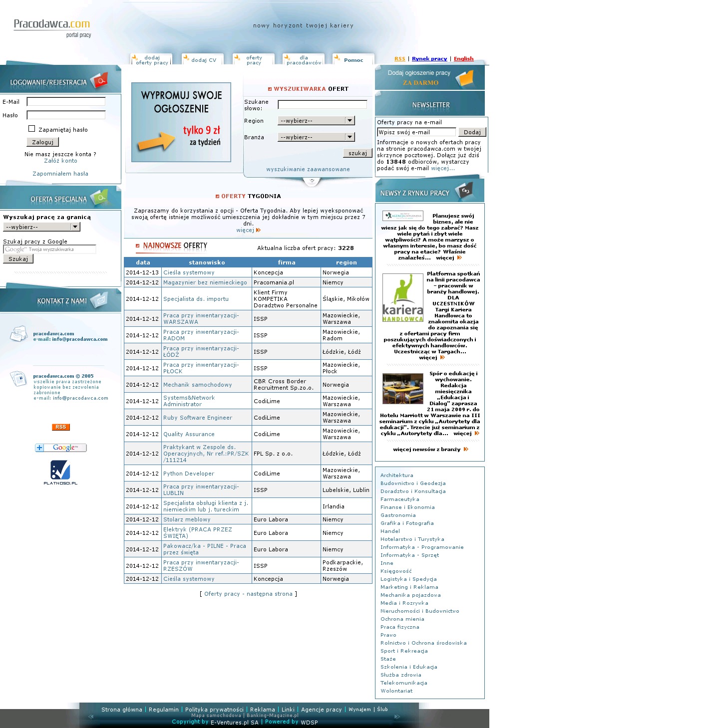
Task: Click the orange folder icon in free ad banner
Action: (x=465, y=78)
